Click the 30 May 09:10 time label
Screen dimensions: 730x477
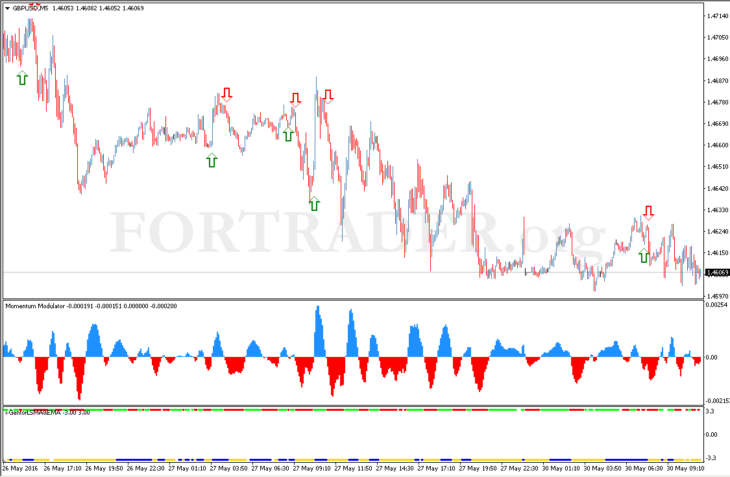click(x=685, y=468)
